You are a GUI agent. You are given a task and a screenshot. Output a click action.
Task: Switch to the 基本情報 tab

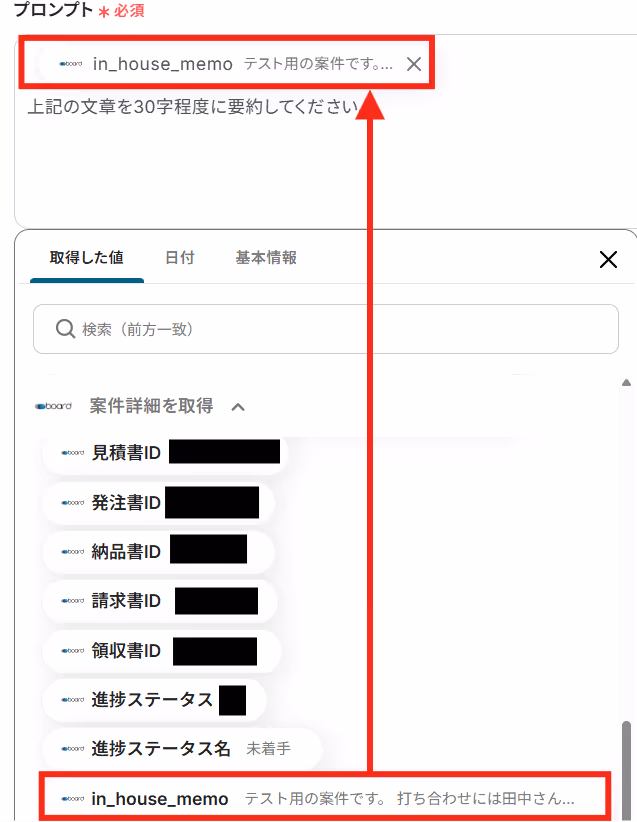(266, 257)
